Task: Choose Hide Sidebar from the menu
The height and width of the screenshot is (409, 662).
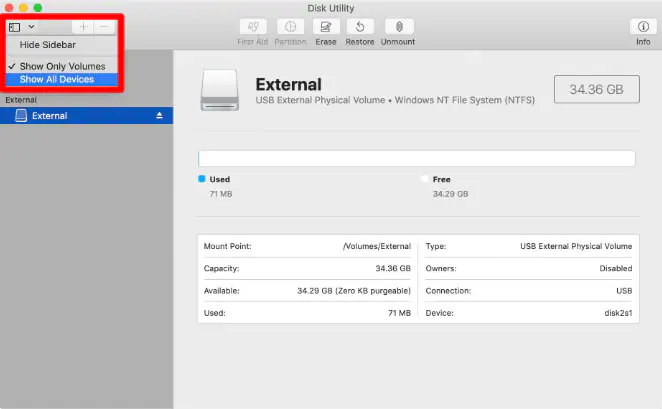Action: point(62,45)
